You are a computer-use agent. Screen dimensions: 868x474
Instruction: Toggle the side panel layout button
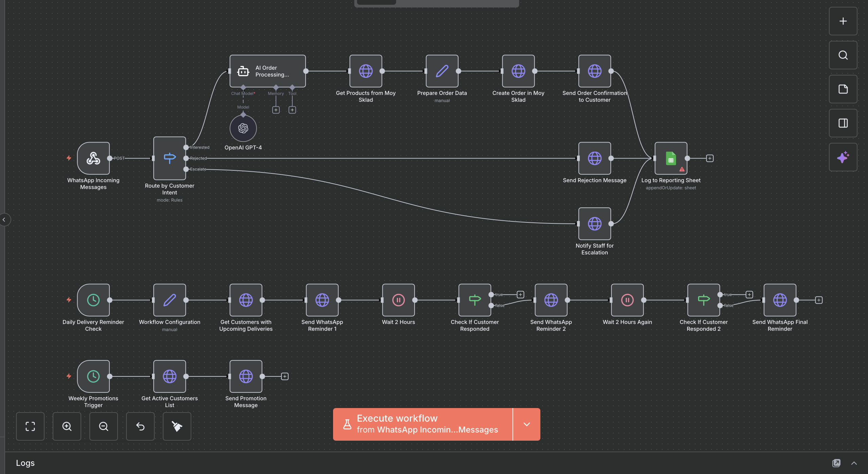point(843,123)
